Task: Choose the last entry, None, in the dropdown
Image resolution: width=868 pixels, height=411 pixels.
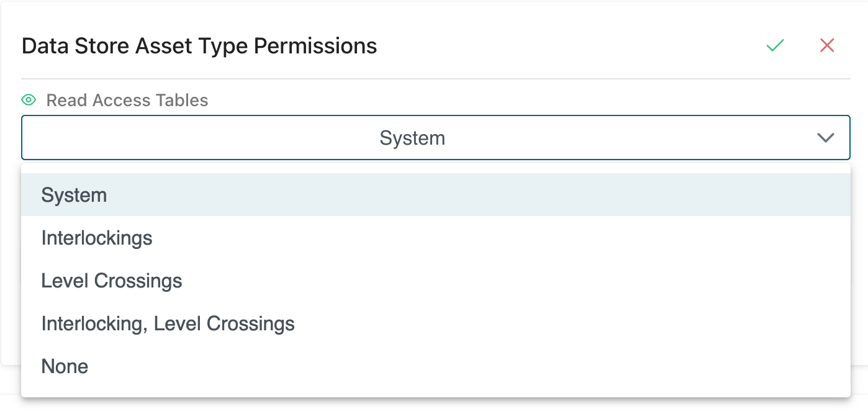Action: [x=65, y=366]
